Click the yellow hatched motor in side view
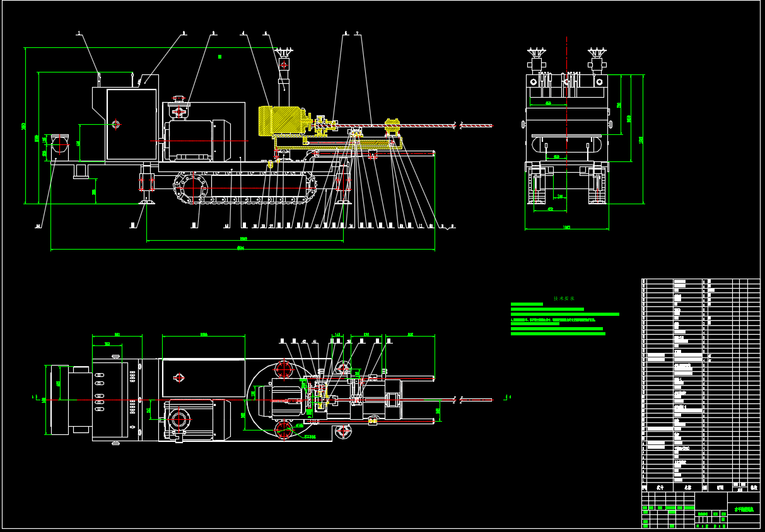The image size is (765, 532). point(280,120)
